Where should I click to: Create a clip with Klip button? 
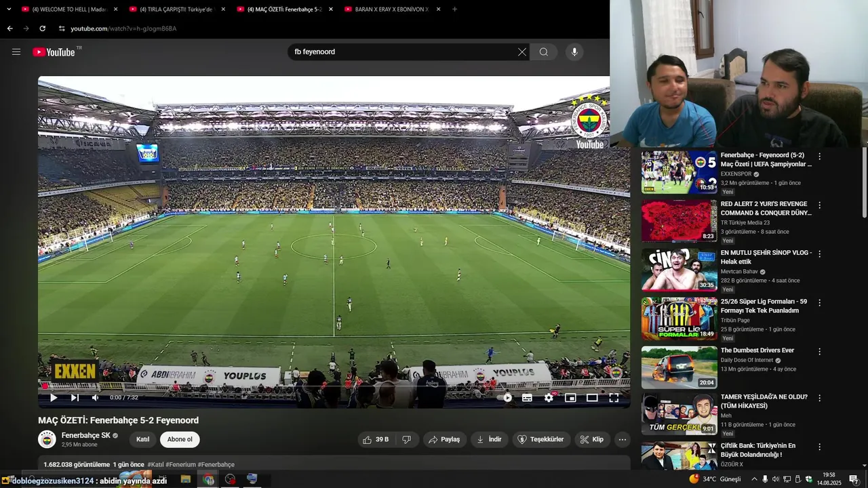(x=592, y=439)
